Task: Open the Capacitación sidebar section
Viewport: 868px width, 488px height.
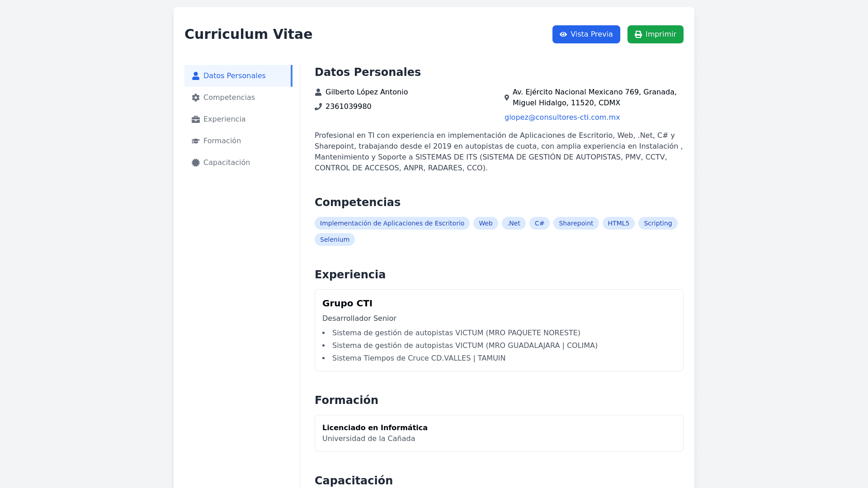Action: point(226,163)
